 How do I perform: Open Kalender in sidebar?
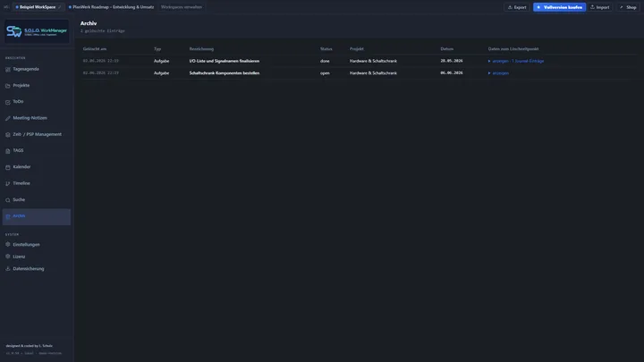pos(37,167)
